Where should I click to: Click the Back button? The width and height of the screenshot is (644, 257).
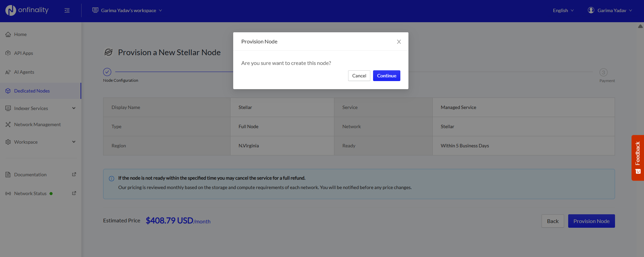[x=553, y=221]
